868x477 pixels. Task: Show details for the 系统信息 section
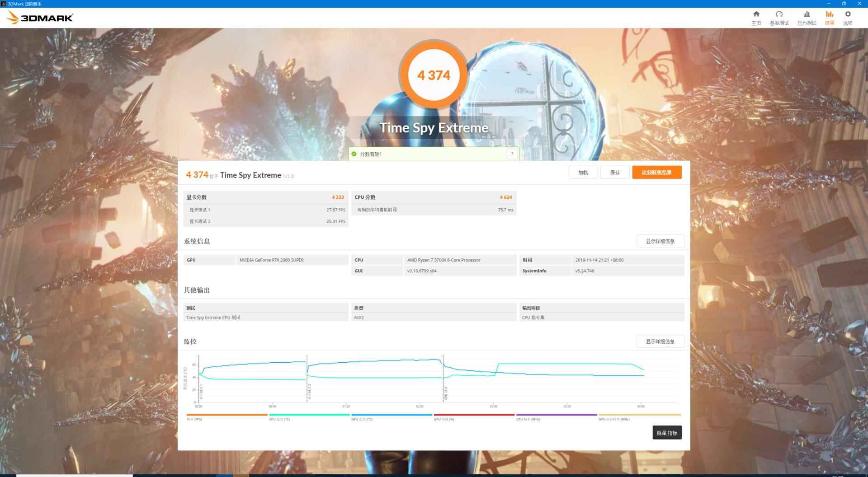point(660,241)
